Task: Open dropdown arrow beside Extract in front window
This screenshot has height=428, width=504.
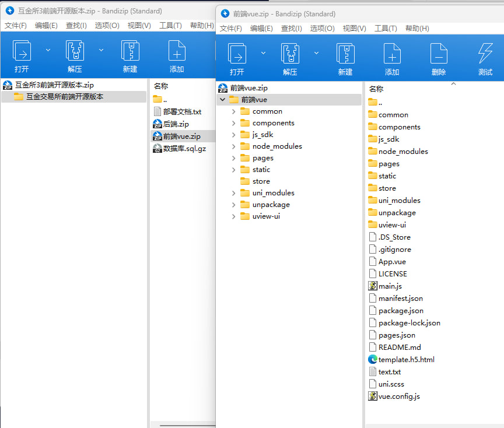Action: [x=316, y=53]
